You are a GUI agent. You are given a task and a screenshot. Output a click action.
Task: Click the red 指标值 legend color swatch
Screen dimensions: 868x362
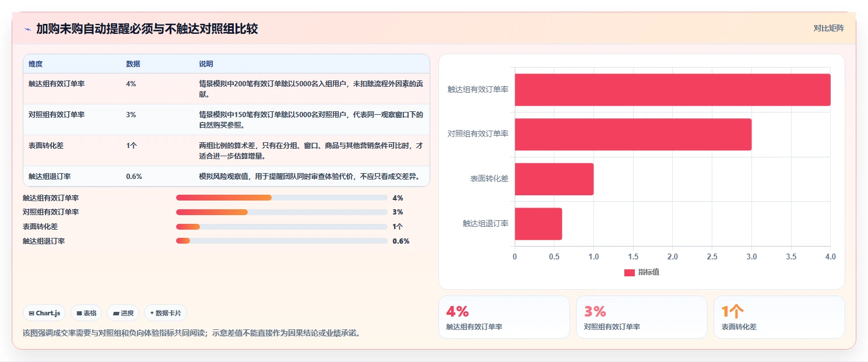[x=629, y=273]
